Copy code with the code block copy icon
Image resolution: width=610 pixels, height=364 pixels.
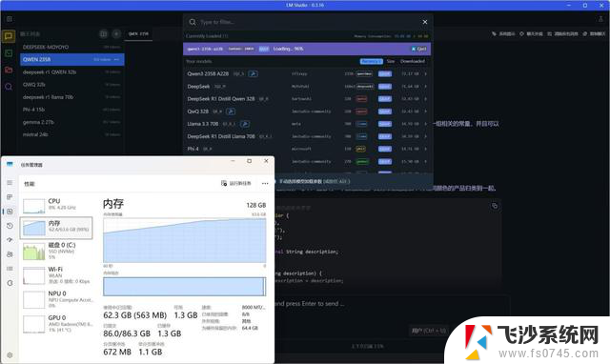[x=495, y=206]
